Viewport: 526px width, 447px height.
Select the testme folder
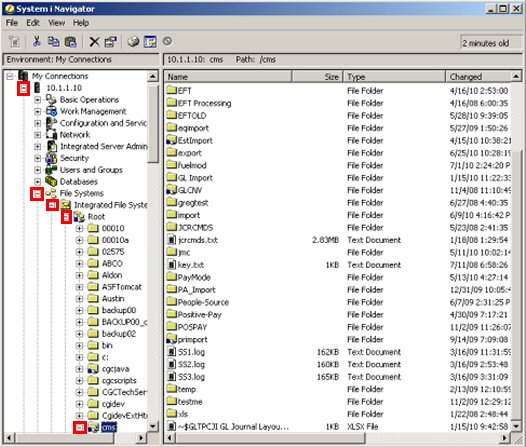click(x=190, y=401)
